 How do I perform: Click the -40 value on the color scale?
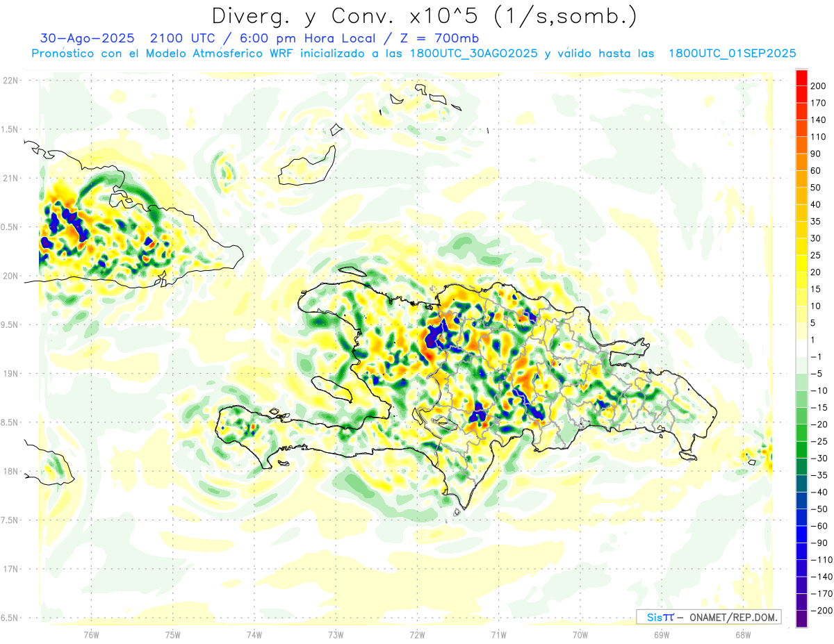[819, 492]
